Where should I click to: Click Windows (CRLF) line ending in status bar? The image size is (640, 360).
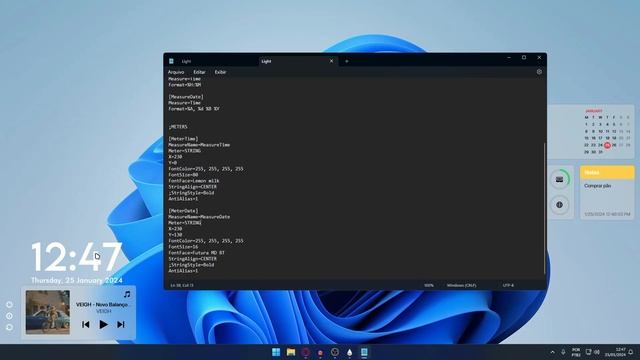[x=461, y=285]
